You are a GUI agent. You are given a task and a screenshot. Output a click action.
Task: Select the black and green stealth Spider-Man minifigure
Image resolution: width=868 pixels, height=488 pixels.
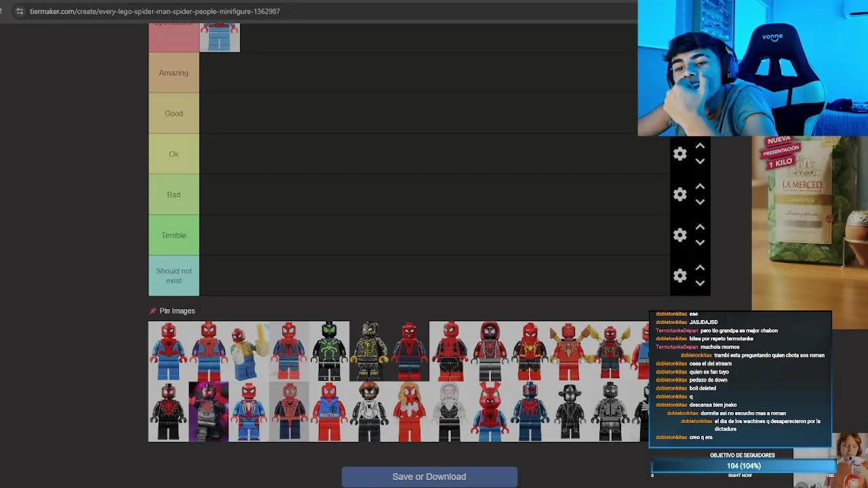click(329, 351)
